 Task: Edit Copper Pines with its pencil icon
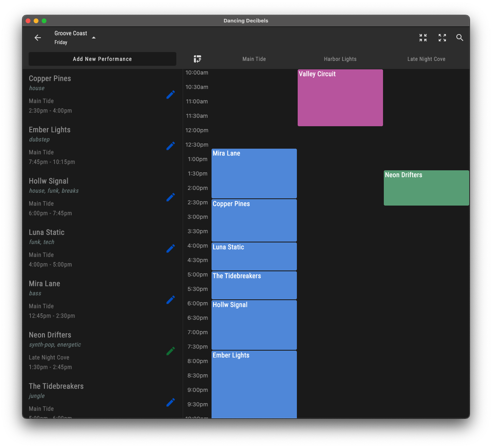click(170, 95)
